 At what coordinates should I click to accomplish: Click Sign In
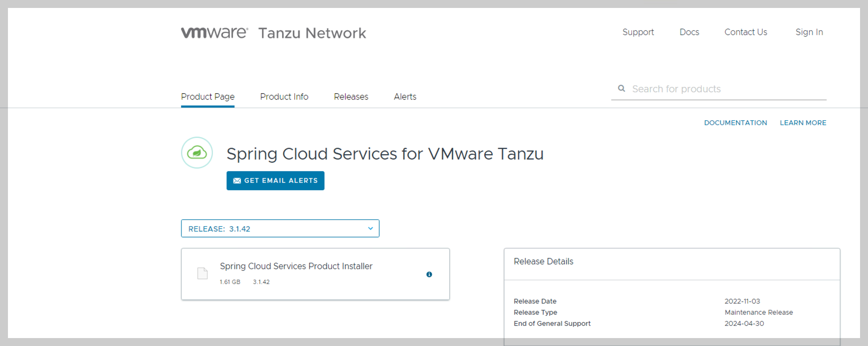(809, 32)
